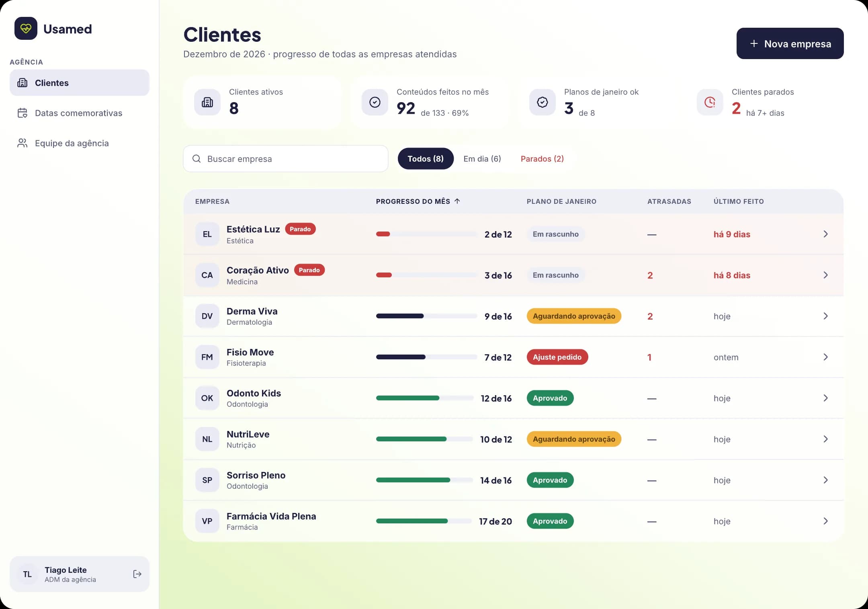Click the badge icon on Planos de janeiro card
This screenshot has height=609, width=868.
[542, 103]
